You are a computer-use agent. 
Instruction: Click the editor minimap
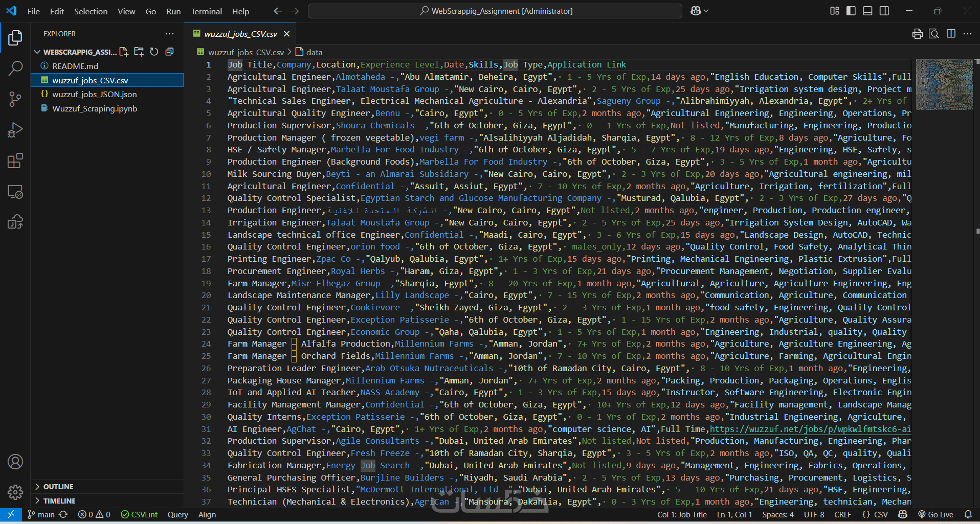coord(944,85)
